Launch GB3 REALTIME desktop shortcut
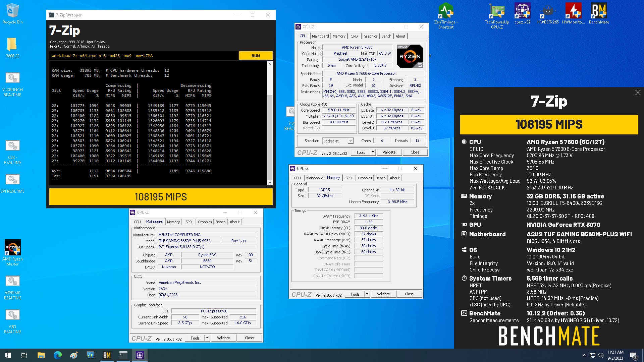This screenshot has width=644, height=362. coord(12,322)
